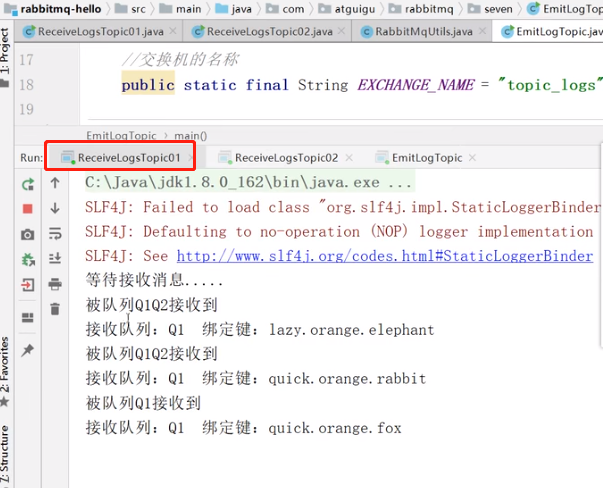
Task: Open the Project tool window
Action: tap(5, 57)
